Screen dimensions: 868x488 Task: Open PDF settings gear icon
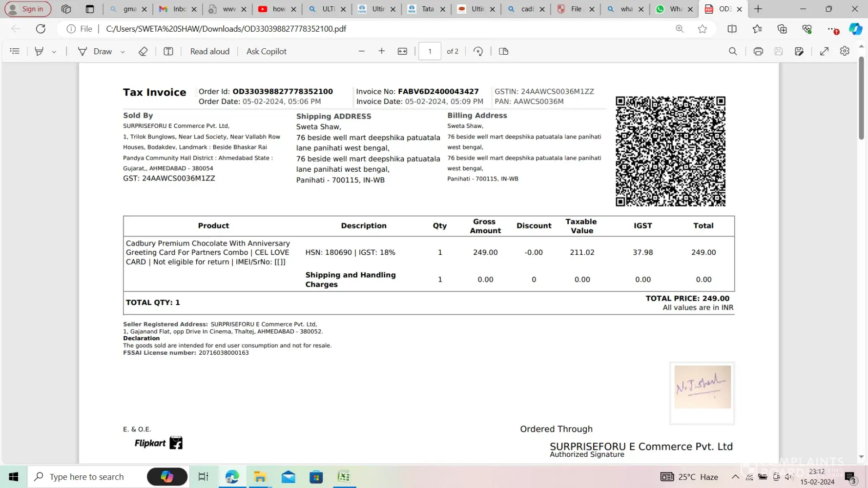coord(845,51)
